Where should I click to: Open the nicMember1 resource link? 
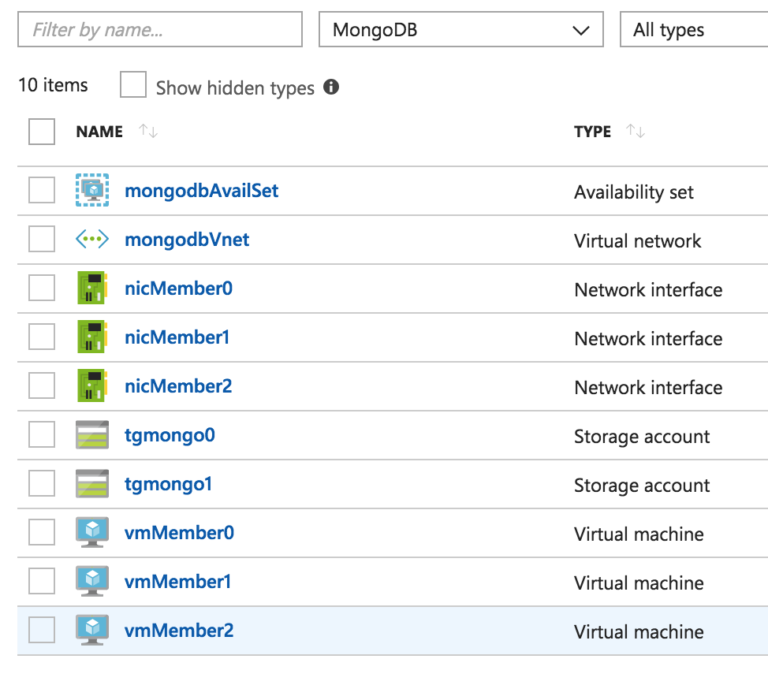click(x=177, y=337)
